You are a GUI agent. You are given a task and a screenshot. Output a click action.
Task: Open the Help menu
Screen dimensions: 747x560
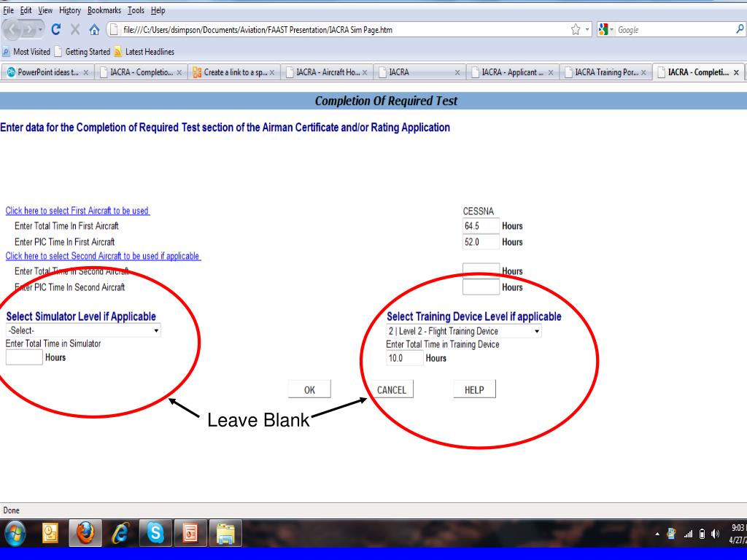coord(158,10)
